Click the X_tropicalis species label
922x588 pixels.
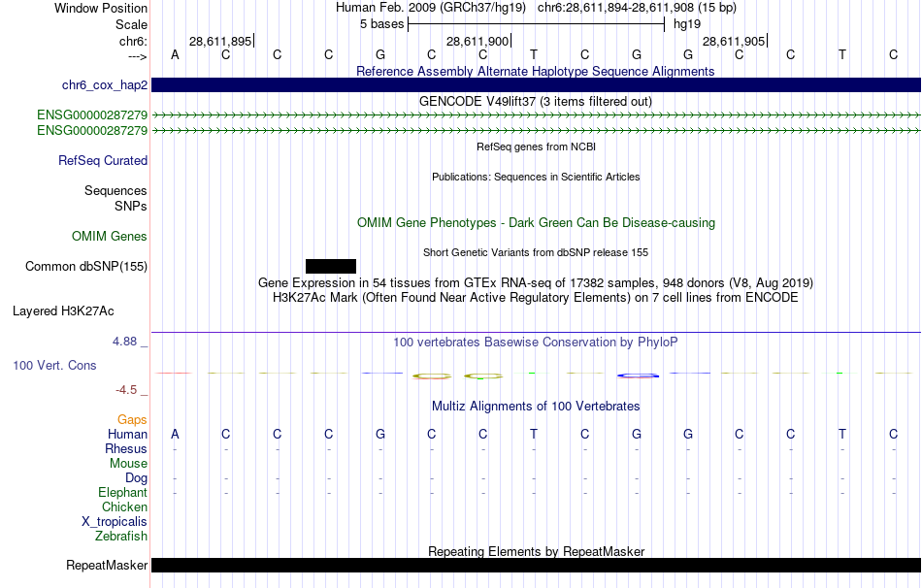tap(115, 522)
